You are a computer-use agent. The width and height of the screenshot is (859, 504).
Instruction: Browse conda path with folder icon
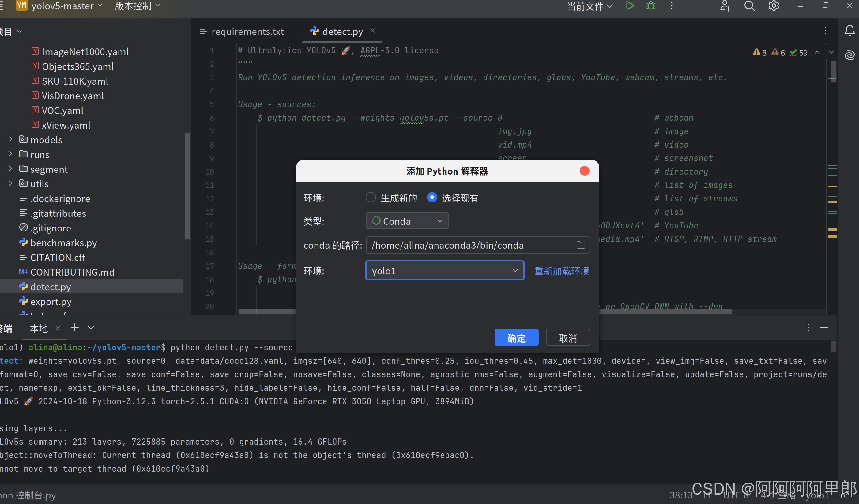pyautogui.click(x=581, y=245)
